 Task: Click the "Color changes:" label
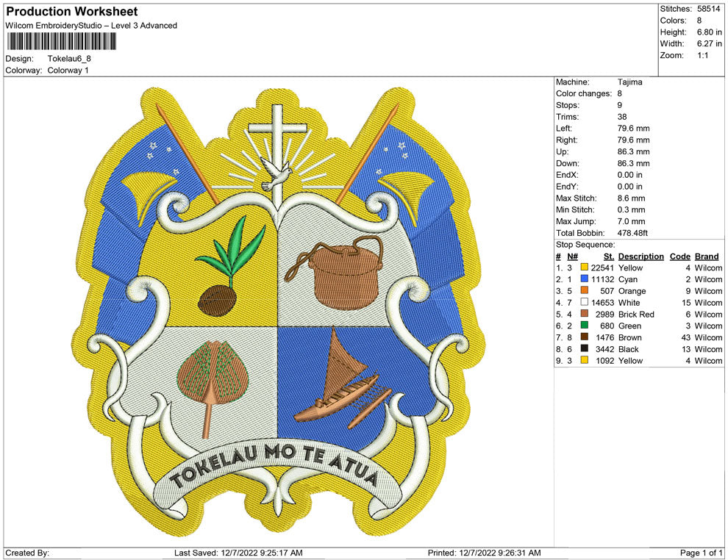tap(584, 94)
